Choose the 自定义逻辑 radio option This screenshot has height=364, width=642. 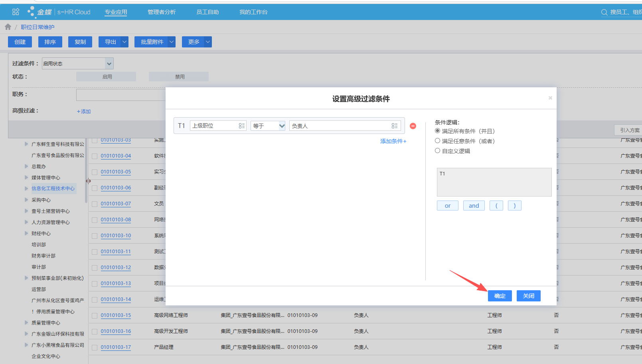438,151
